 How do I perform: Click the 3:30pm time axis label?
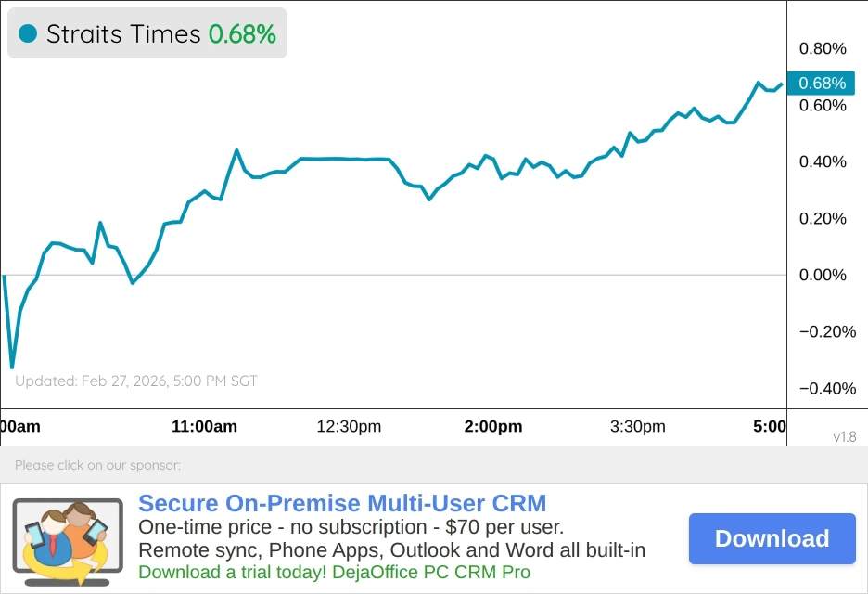click(x=638, y=427)
